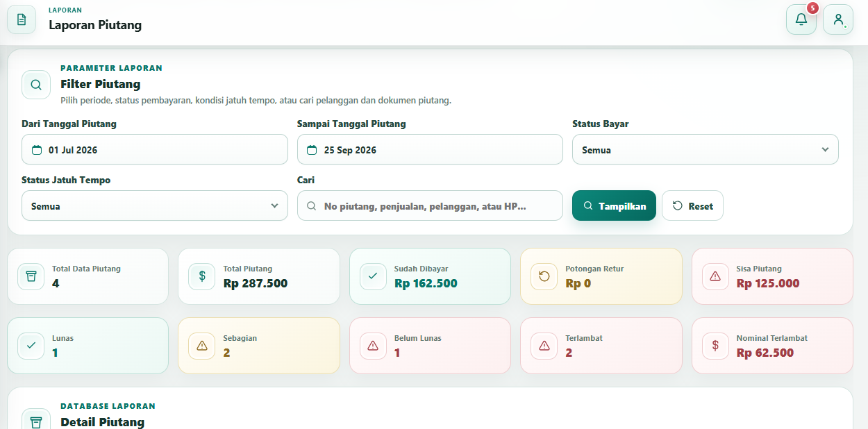Click the Lunas checkmark icon
The image size is (868, 429).
(31, 346)
